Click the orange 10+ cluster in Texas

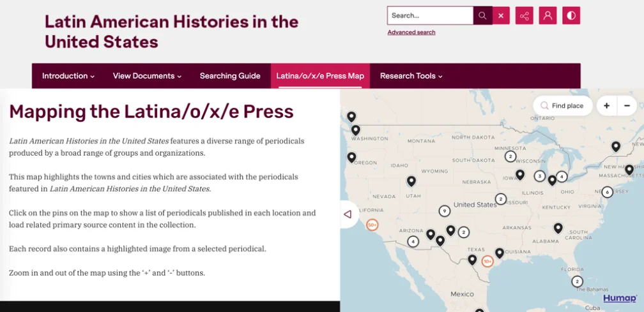point(487,261)
